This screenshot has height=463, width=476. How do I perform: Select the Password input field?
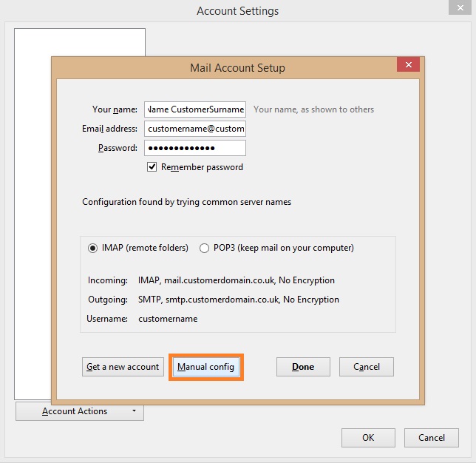click(x=195, y=148)
